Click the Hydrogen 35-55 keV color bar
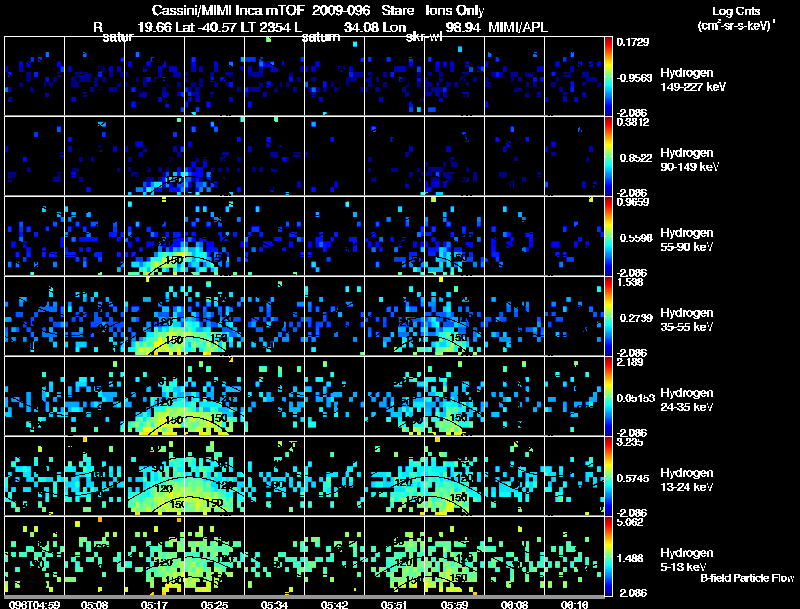Screen dimensions: 800x609 click(608, 316)
